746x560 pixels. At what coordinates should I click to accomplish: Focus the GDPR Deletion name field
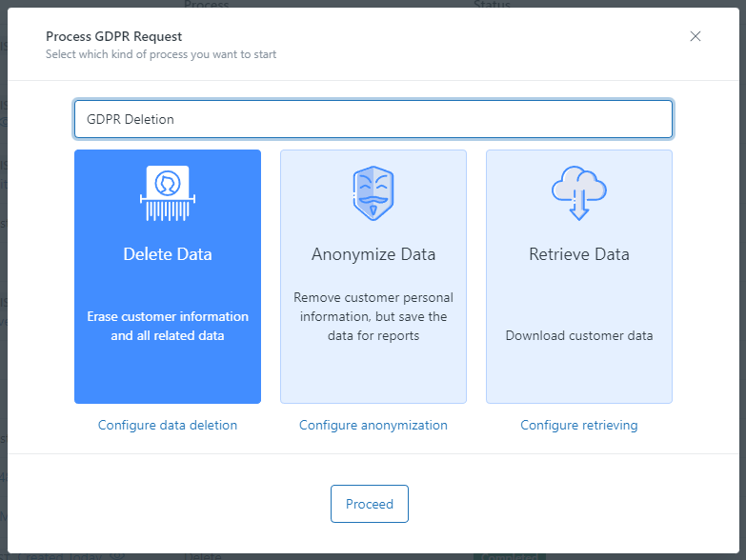pos(373,119)
